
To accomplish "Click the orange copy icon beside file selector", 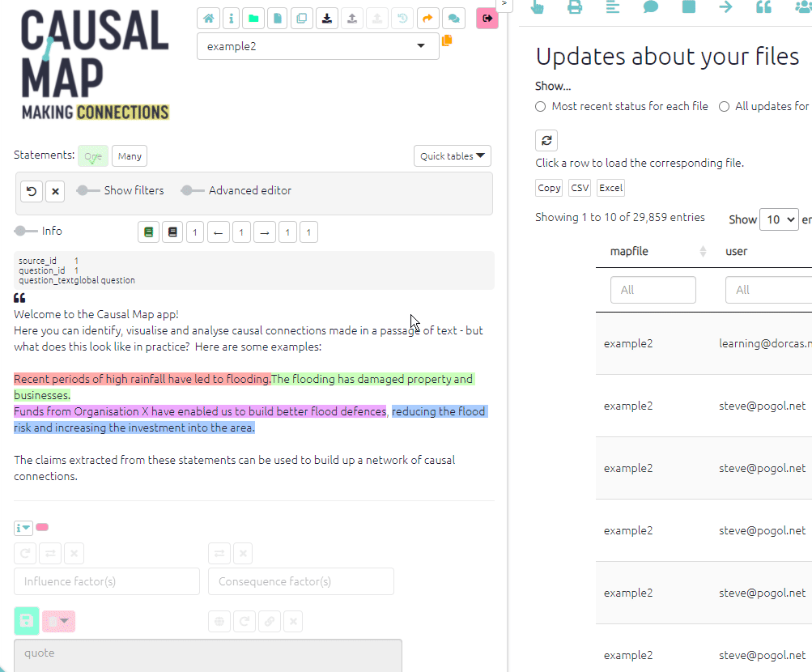I will [x=447, y=40].
